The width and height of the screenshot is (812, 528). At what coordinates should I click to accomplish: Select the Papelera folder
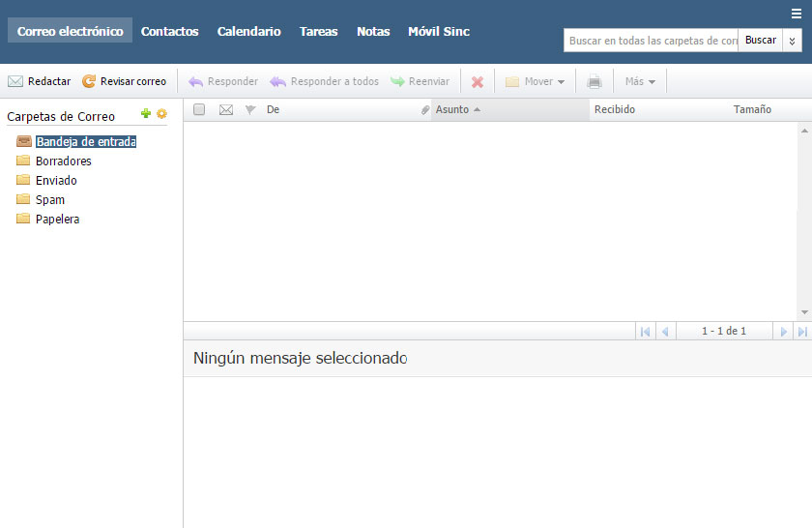click(57, 220)
